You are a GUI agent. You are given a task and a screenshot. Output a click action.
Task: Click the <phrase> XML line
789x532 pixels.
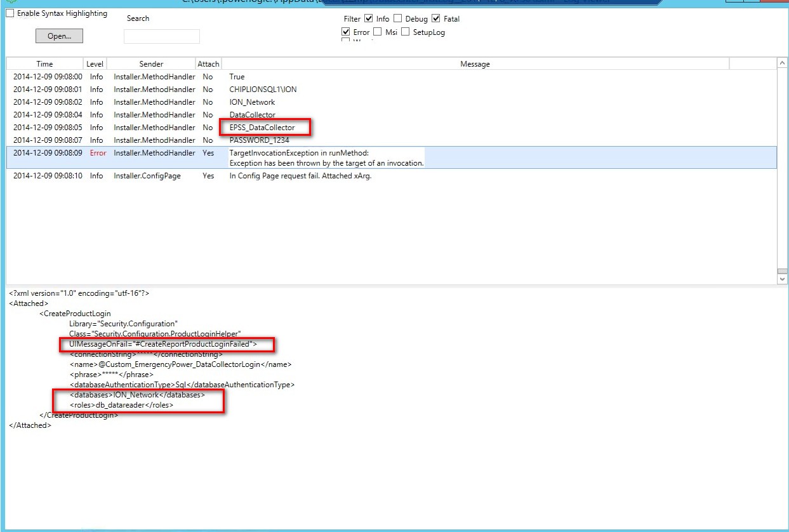(111, 375)
